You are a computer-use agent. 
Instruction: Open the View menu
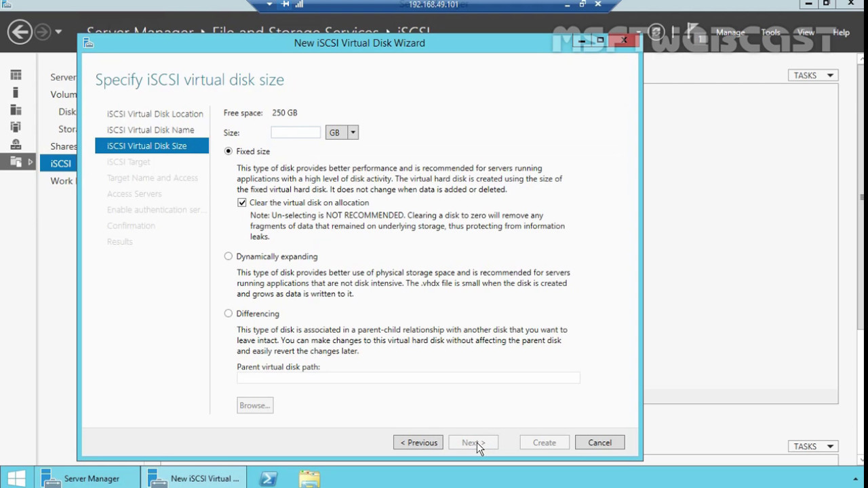806,33
